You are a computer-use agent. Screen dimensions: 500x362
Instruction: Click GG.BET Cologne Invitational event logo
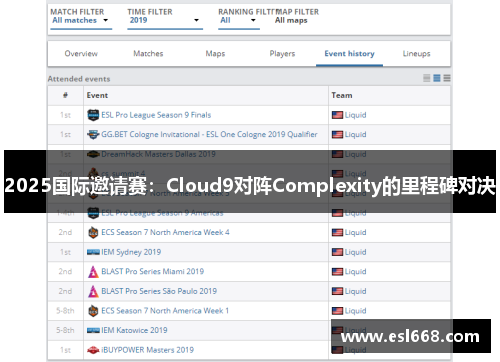click(93, 134)
